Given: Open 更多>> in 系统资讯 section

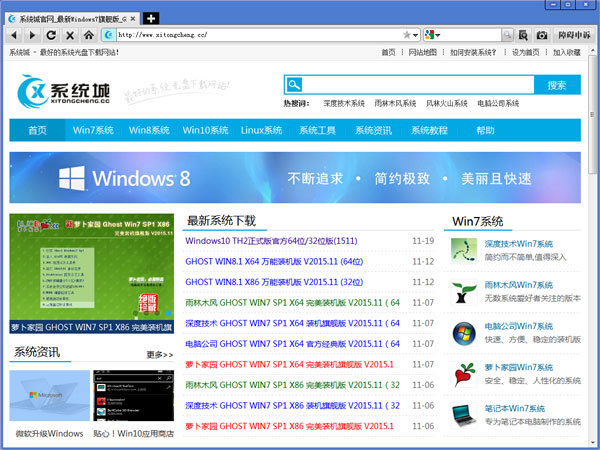Looking at the screenshot, I should point(160,355).
